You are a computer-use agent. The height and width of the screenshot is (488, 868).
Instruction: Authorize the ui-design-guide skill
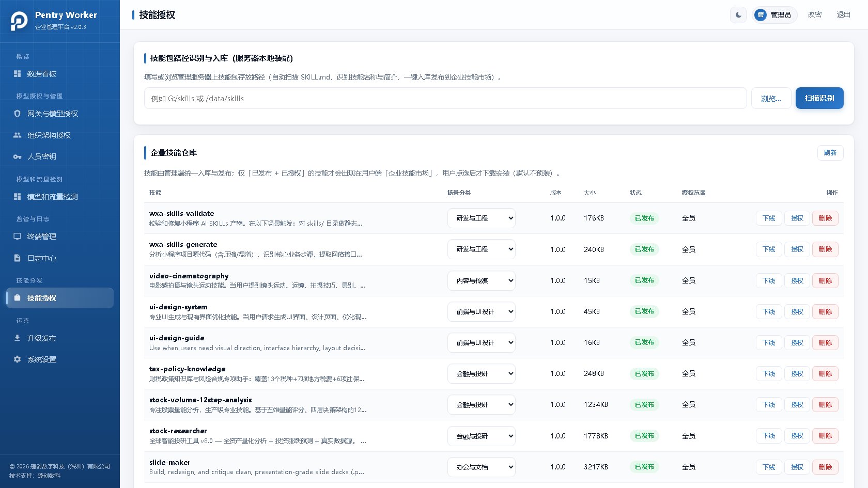797,343
